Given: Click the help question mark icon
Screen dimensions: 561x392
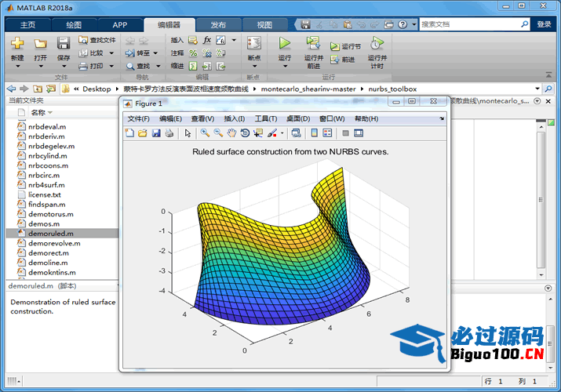Looking at the screenshot, I should pos(403,24).
